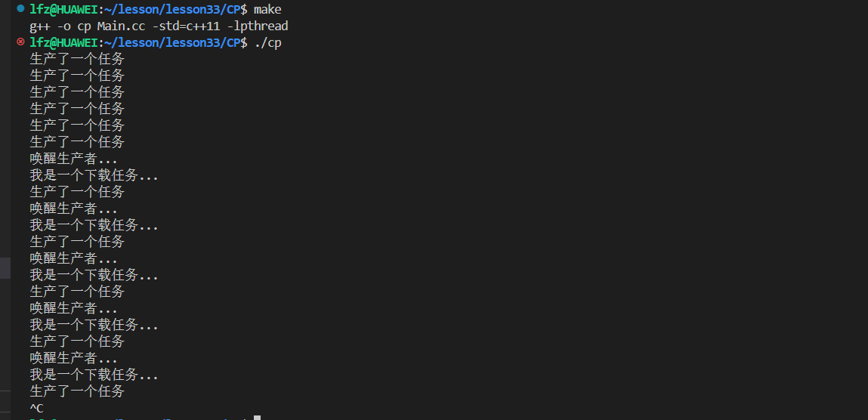The width and height of the screenshot is (868, 420).
Task: Click the first 唤醒生产者... output line
Action: (73, 159)
